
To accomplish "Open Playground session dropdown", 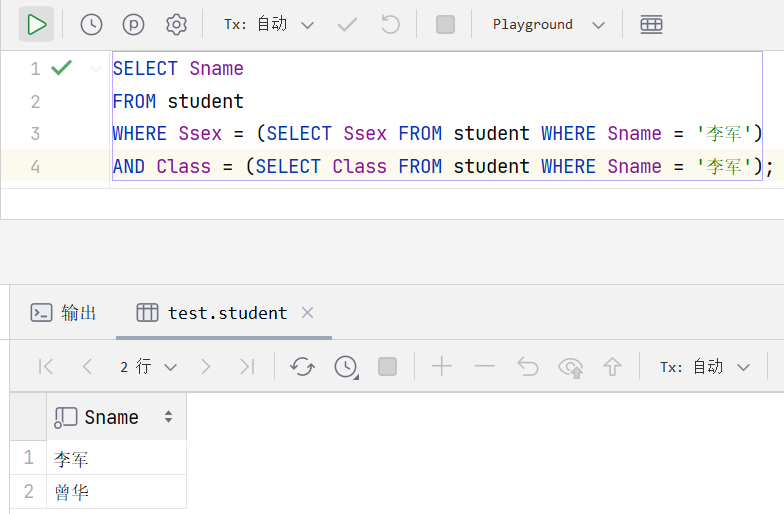I will [x=548, y=24].
